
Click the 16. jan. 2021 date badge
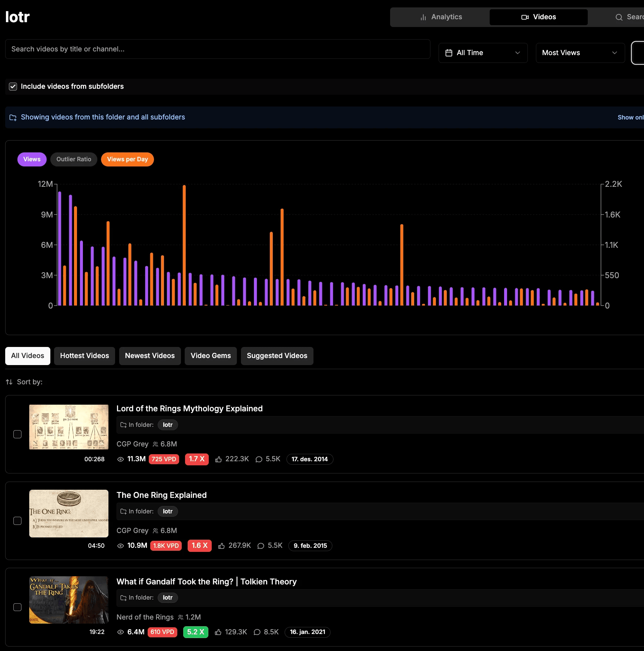308,632
